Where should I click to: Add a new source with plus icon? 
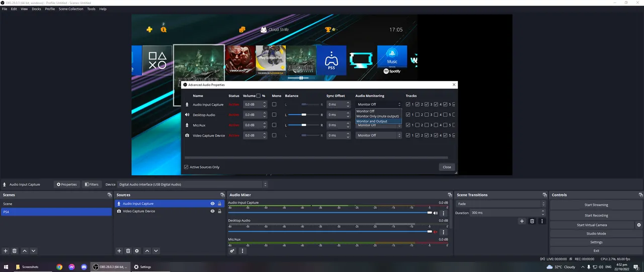point(119,251)
